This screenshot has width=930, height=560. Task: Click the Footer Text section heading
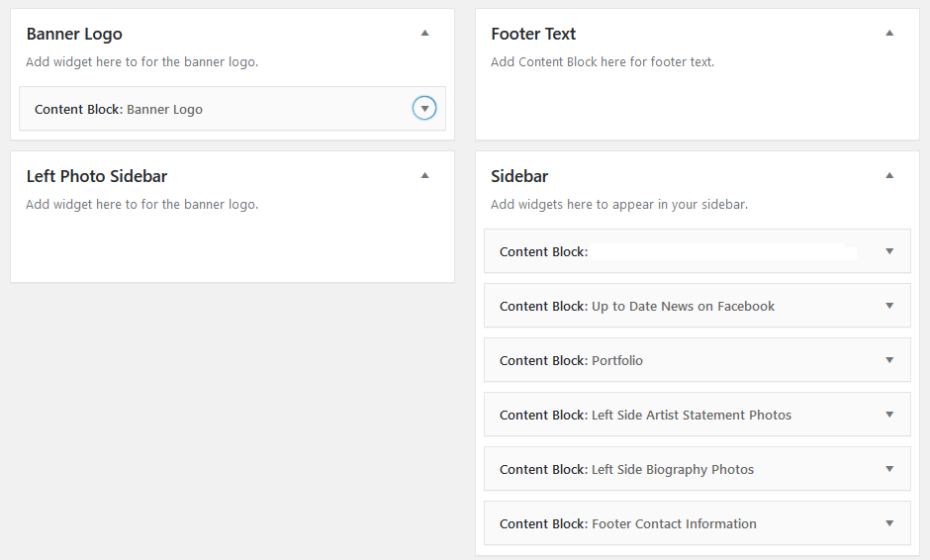click(533, 34)
